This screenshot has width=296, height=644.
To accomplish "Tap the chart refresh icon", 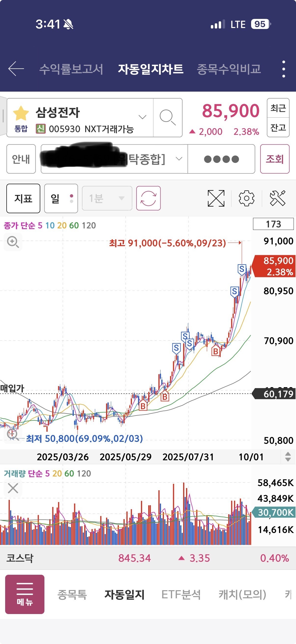I will [148, 198].
